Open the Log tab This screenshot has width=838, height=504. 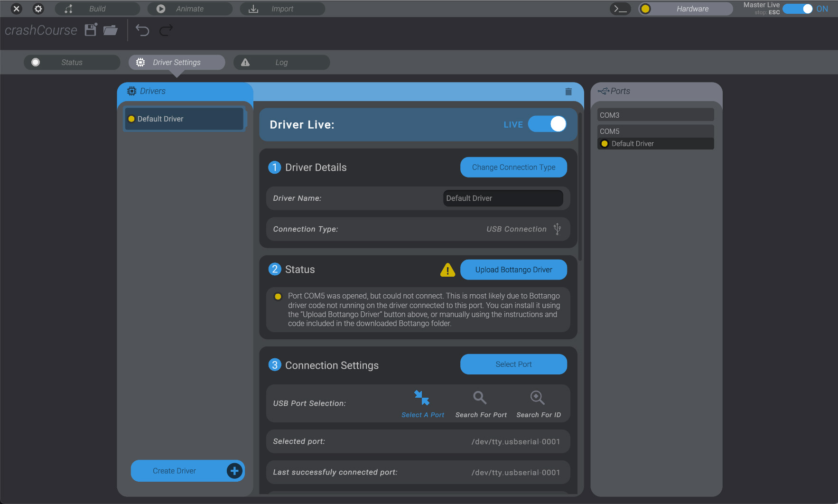tap(281, 62)
